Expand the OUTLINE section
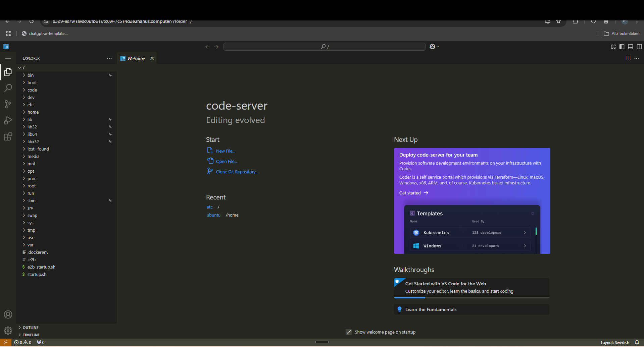Viewport: 644px width, 347px height. [x=66, y=328]
